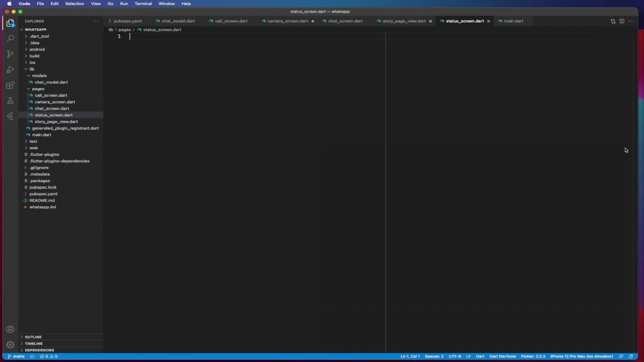
Task: Open camera_screen.dart in the explorer tree
Action: point(55,102)
